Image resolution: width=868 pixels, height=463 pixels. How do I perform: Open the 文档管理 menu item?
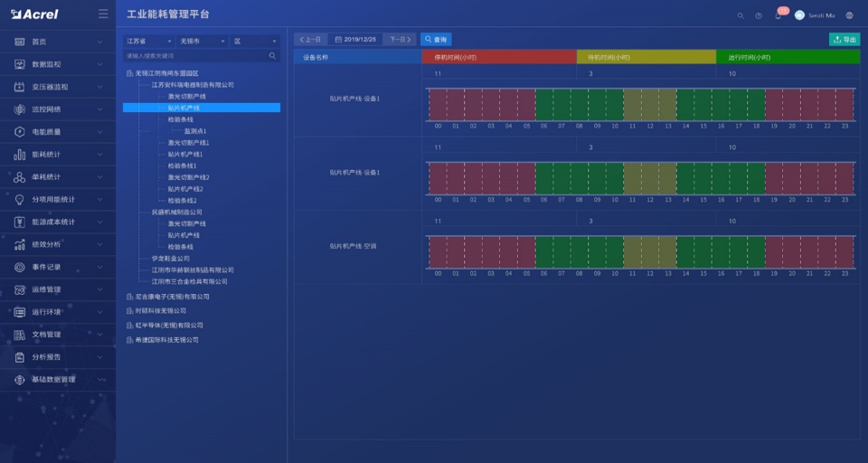(x=58, y=335)
